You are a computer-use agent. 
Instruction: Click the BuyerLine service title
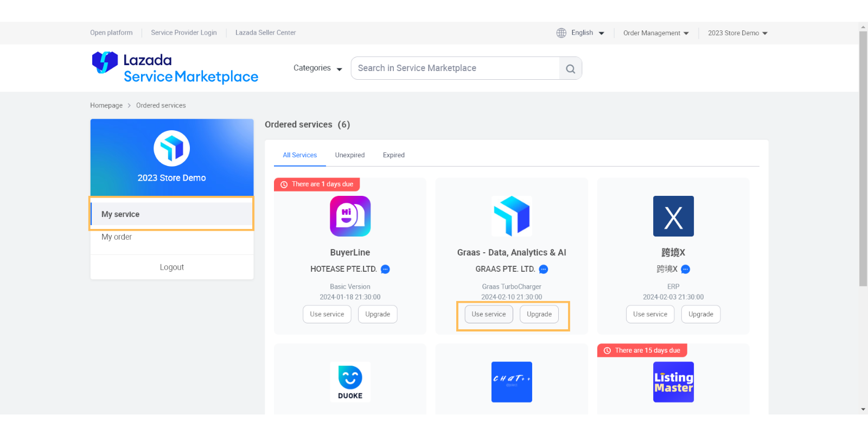[x=350, y=252]
